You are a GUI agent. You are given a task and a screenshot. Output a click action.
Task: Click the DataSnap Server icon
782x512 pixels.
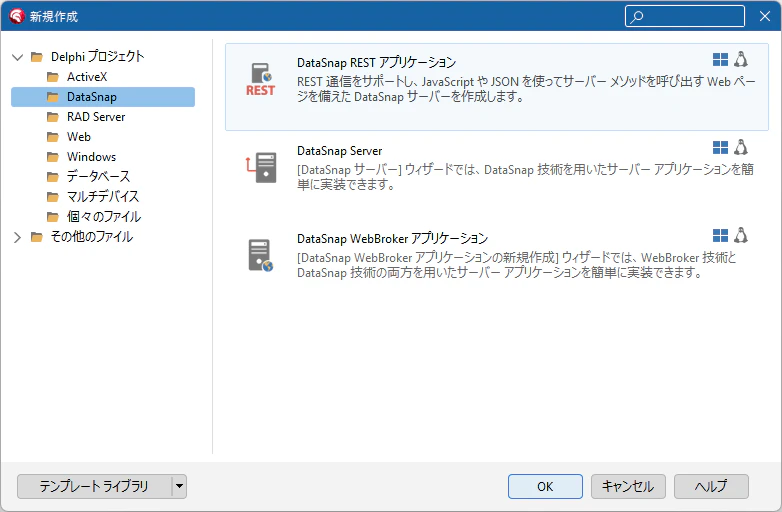coord(261,167)
